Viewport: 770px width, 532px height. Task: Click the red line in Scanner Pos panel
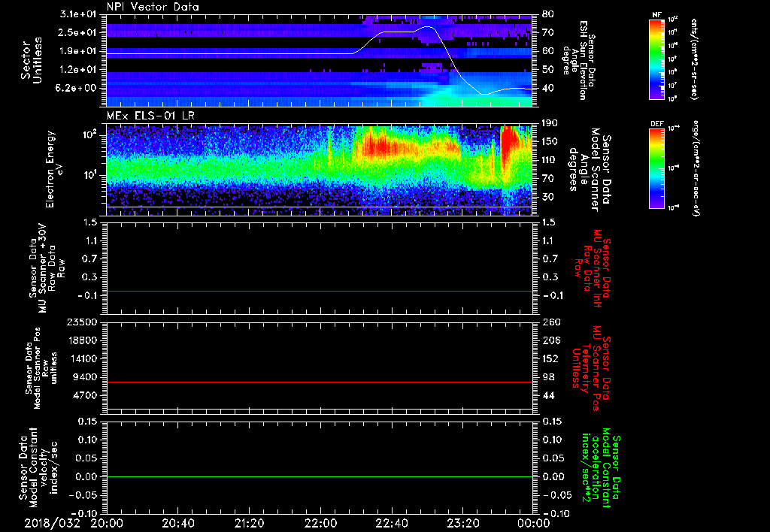(x=320, y=382)
